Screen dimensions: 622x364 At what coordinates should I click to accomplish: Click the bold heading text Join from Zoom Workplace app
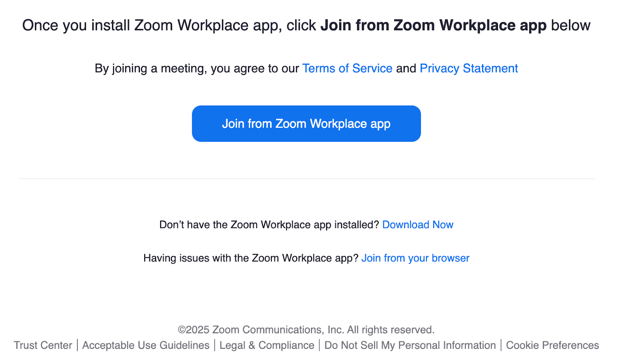433,25
